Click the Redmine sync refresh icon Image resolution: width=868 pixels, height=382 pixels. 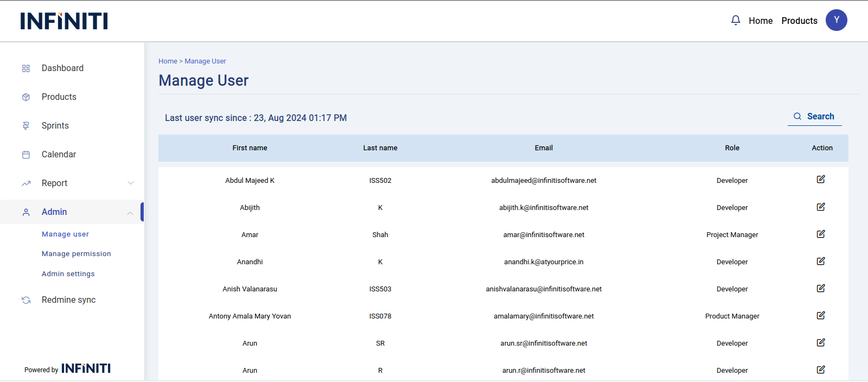tap(26, 300)
